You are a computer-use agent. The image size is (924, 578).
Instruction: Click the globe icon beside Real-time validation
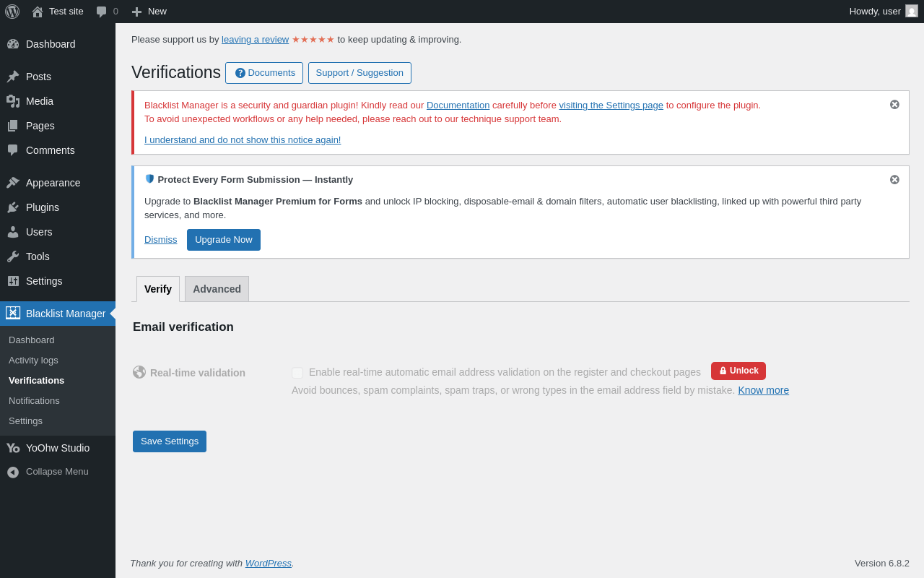coord(139,372)
